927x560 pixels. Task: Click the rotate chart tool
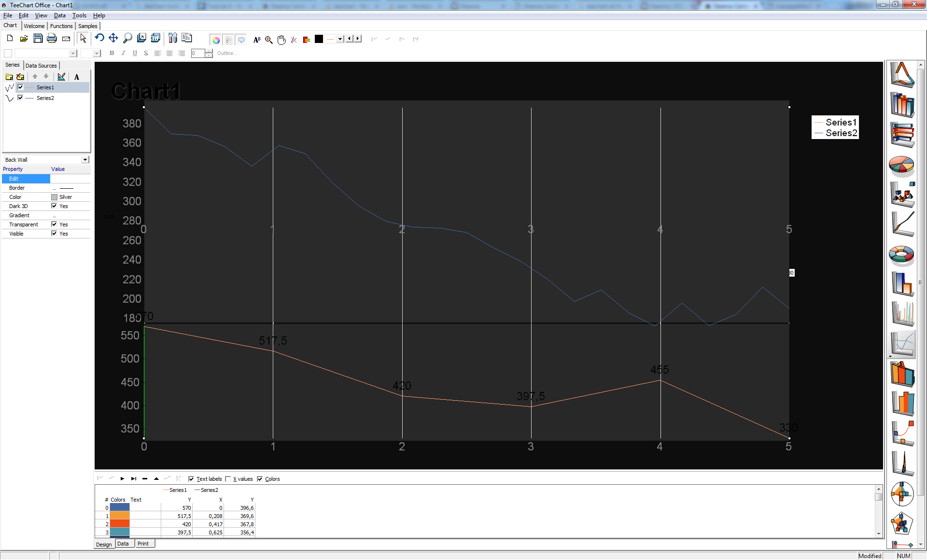(x=99, y=38)
